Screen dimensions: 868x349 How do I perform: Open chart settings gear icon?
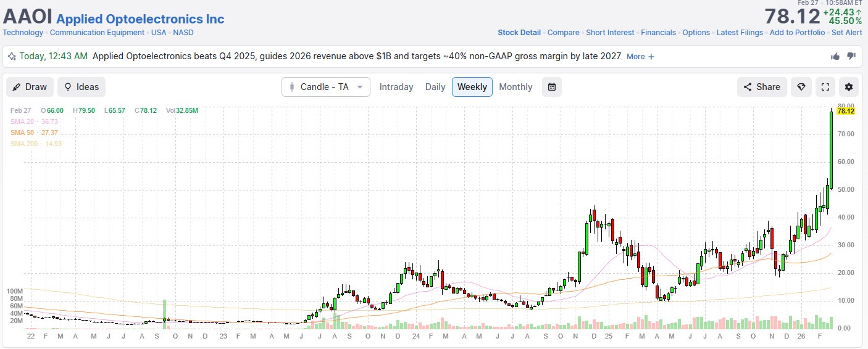pyautogui.click(x=849, y=87)
